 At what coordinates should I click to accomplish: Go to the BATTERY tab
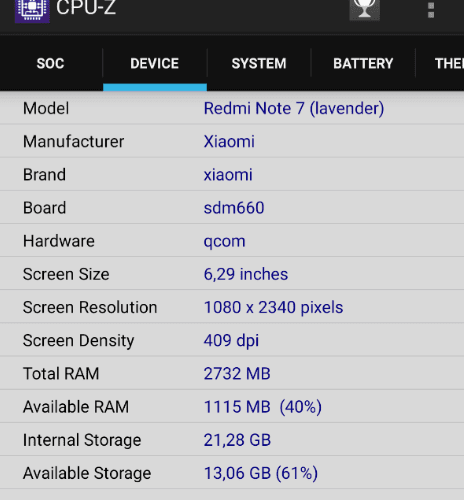point(363,63)
